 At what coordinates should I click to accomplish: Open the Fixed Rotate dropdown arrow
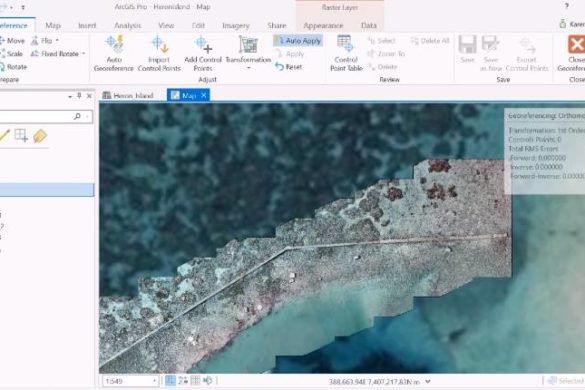(x=84, y=54)
